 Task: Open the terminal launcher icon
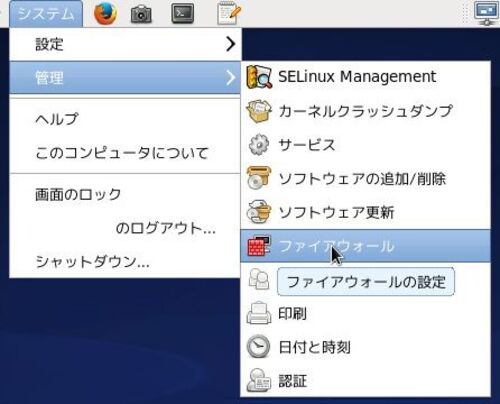183,14
